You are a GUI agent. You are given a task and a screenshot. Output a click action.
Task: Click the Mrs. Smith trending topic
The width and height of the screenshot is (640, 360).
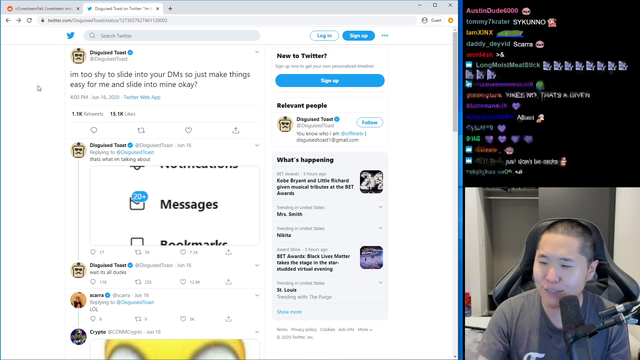[x=289, y=214]
